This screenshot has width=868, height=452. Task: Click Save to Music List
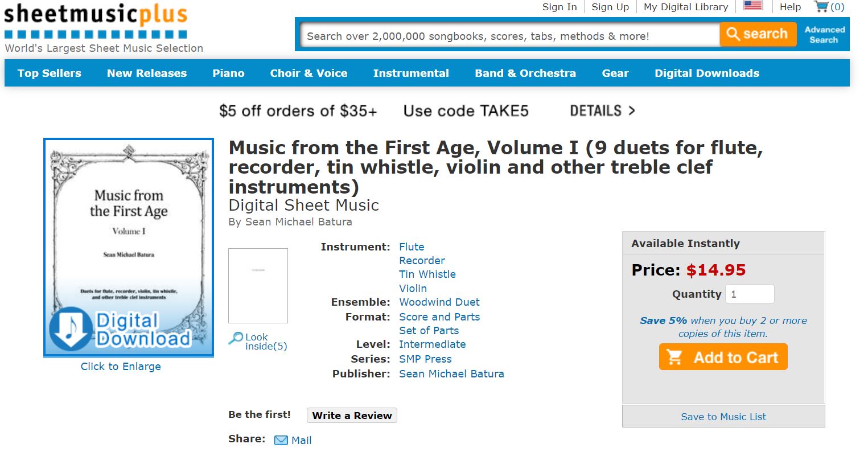[x=723, y=417]
